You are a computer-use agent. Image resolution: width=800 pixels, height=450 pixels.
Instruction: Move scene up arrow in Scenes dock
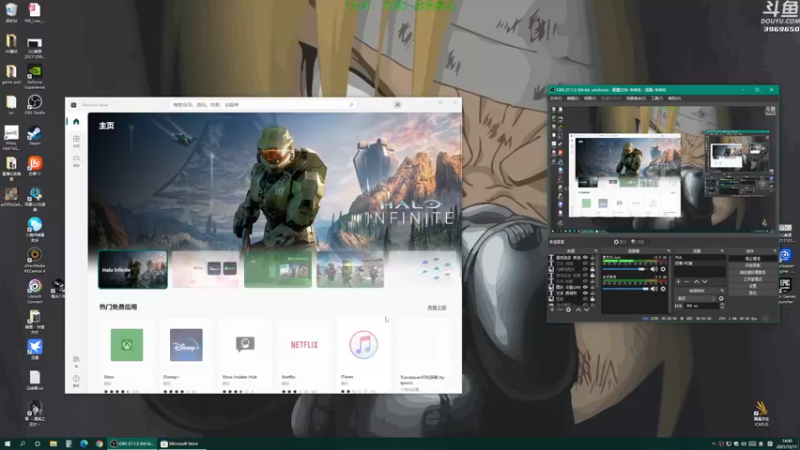696,282
